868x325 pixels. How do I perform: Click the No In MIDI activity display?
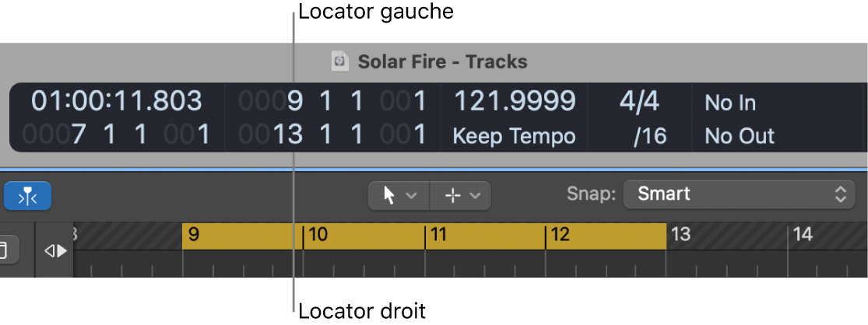730,103
